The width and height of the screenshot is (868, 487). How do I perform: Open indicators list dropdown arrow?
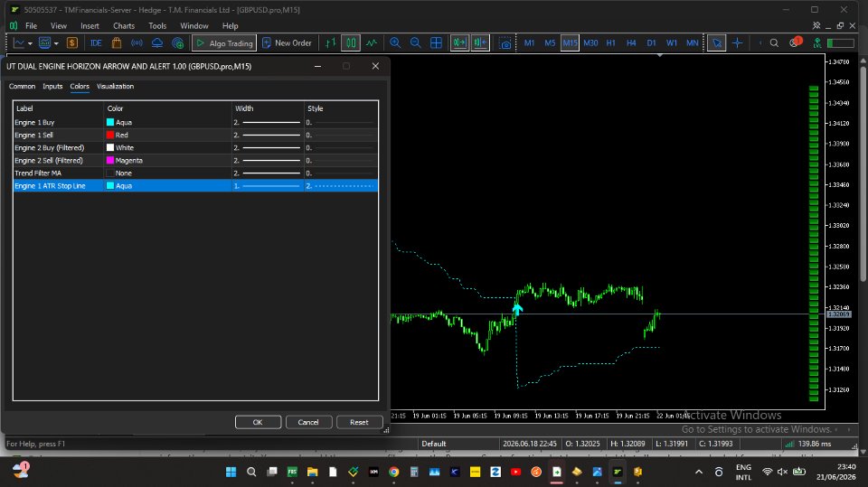[x=56, y=43]
